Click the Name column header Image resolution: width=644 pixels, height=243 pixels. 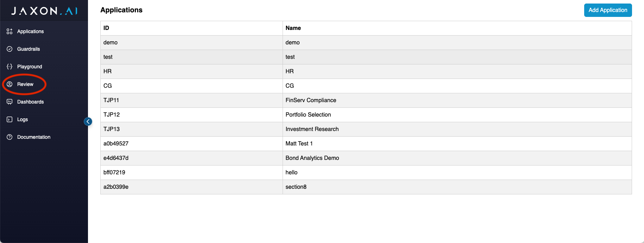pyautogui.click(x=293, y=28)
